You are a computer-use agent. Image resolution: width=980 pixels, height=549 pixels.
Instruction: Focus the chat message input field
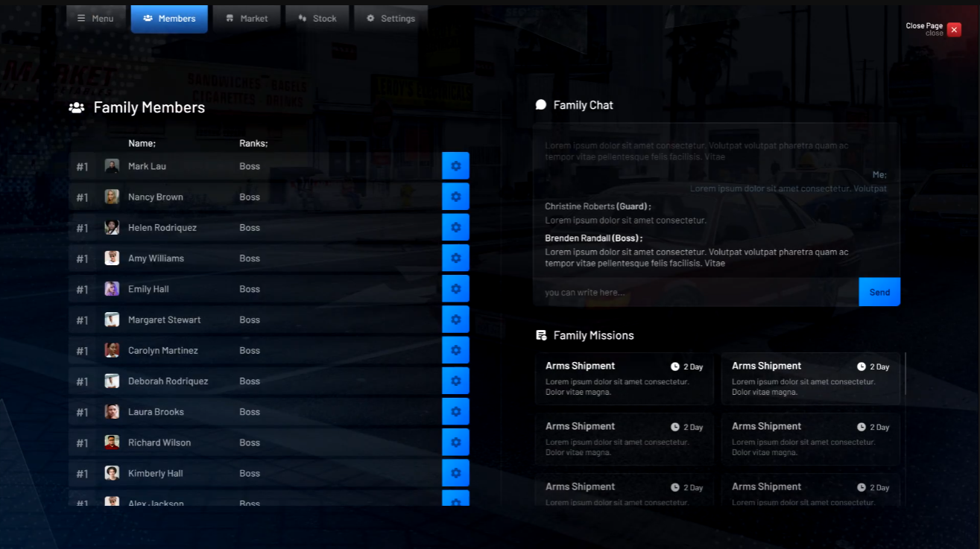[695, 292]
